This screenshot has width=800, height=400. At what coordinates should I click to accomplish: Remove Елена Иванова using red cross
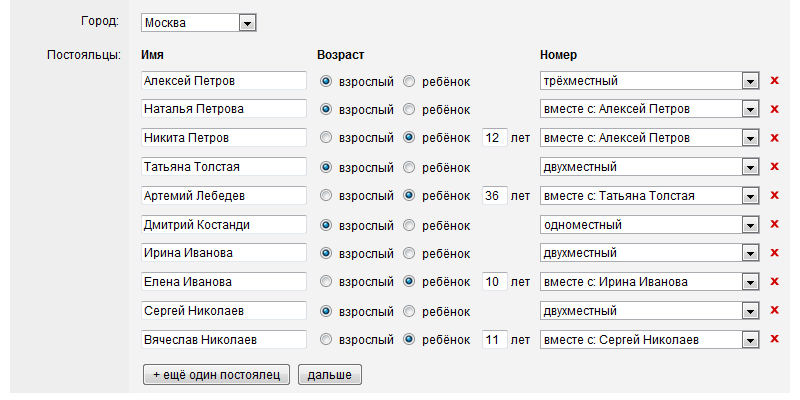tap(773, 282)
